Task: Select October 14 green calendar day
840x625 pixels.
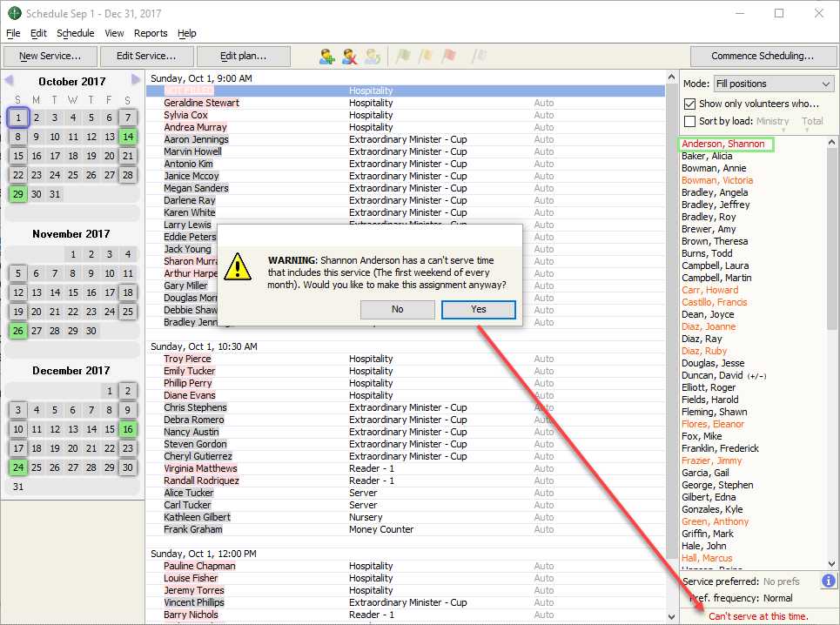Action: pyautogui.click(x=128, y=137)
